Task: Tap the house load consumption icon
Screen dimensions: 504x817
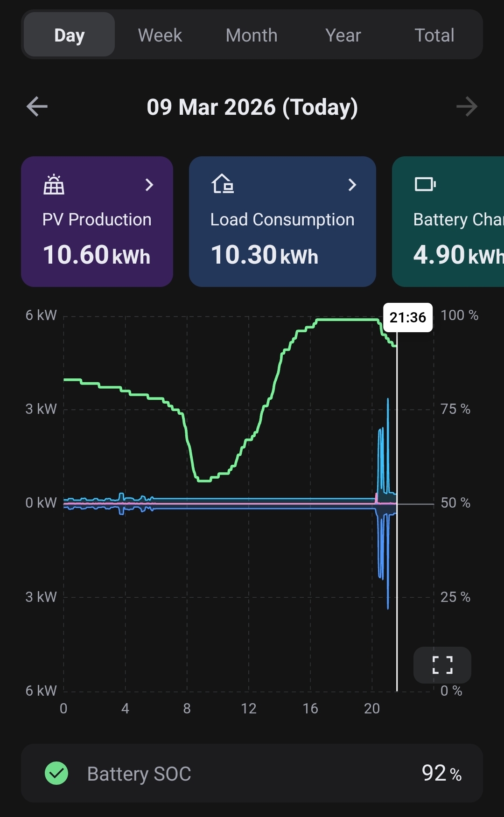Action: click(223, 184)
